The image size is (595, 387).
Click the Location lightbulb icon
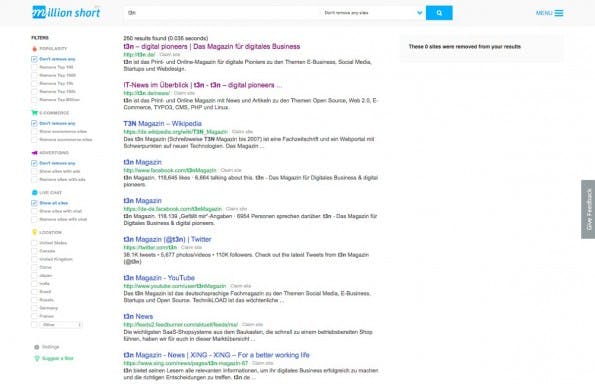(x=35, y=232)
